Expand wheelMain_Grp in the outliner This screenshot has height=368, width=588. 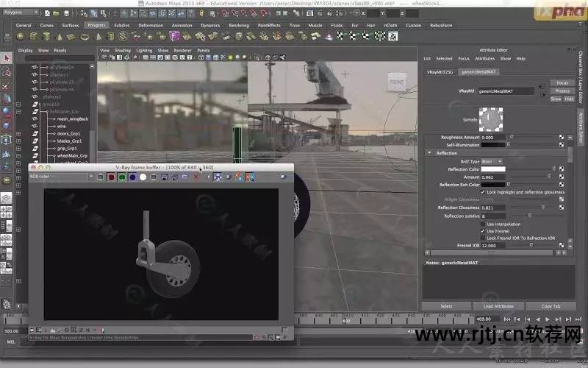[18, 156]
